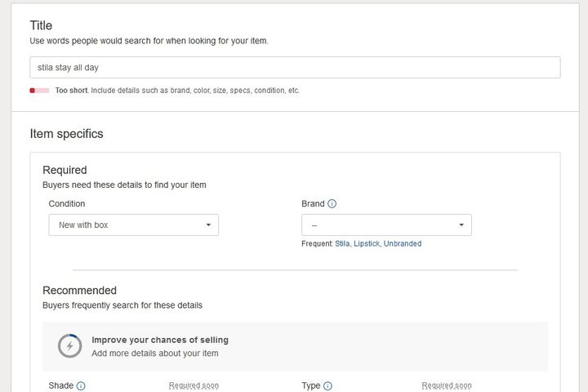Click Buyers frequently search for these details text
Viewport: 588px width, 392px height.
122,305
